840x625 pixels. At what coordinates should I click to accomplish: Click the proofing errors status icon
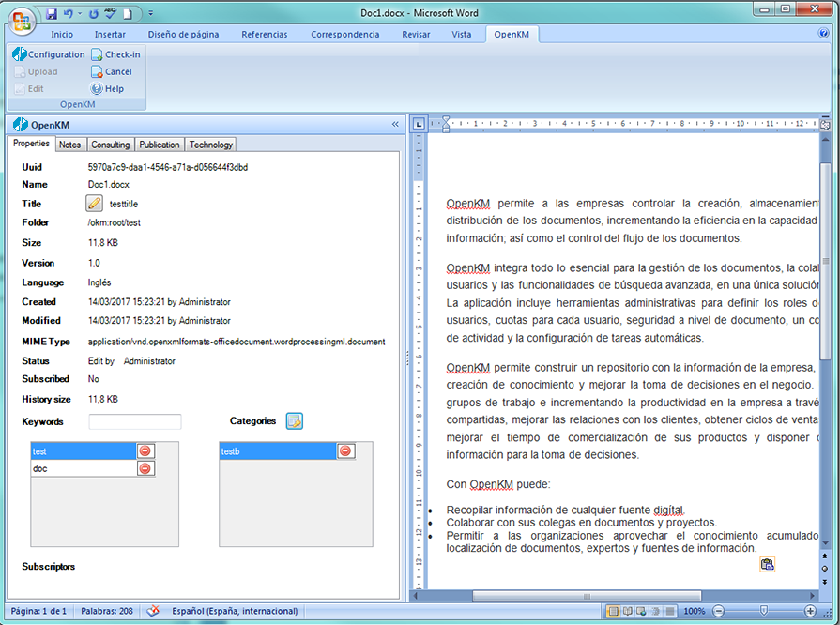pyautogui.click(x=153, y=611)
